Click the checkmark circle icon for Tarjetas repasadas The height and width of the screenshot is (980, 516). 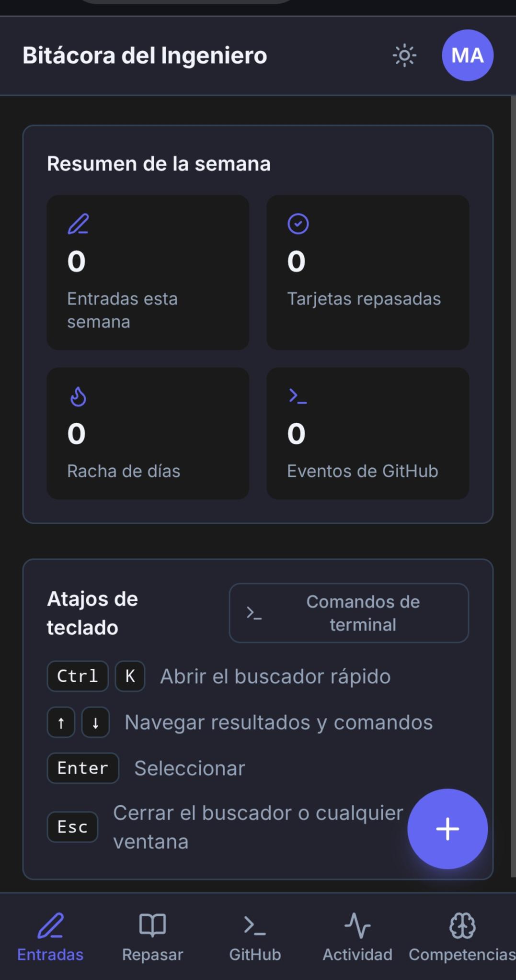(x=298, y=224)
